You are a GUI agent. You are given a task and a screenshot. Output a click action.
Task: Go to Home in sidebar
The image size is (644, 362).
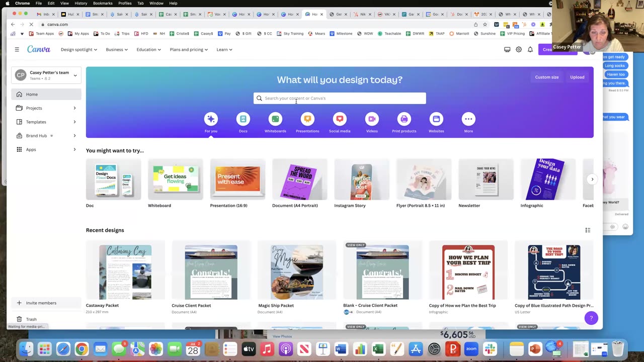pyautogui.click(x=46, y=94)
